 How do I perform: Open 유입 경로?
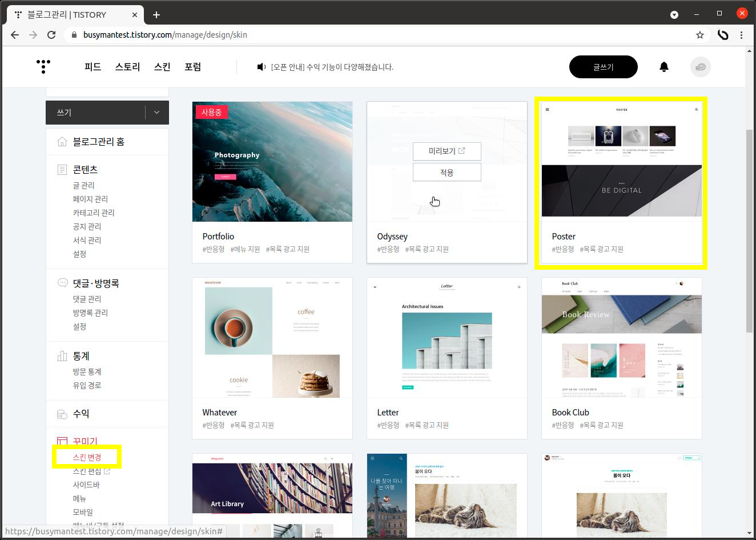tap(87, 385)
